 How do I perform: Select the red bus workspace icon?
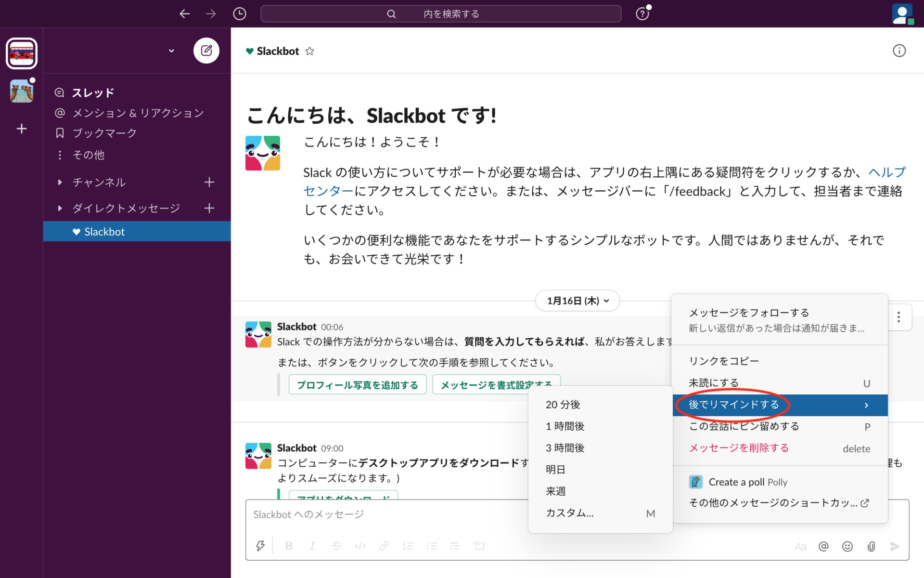coord(22,53)
